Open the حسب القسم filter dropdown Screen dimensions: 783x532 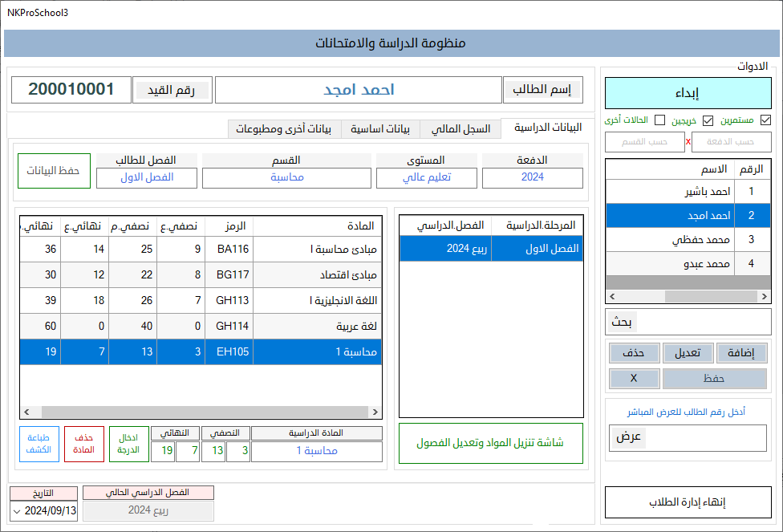click(x=645, y=142)
